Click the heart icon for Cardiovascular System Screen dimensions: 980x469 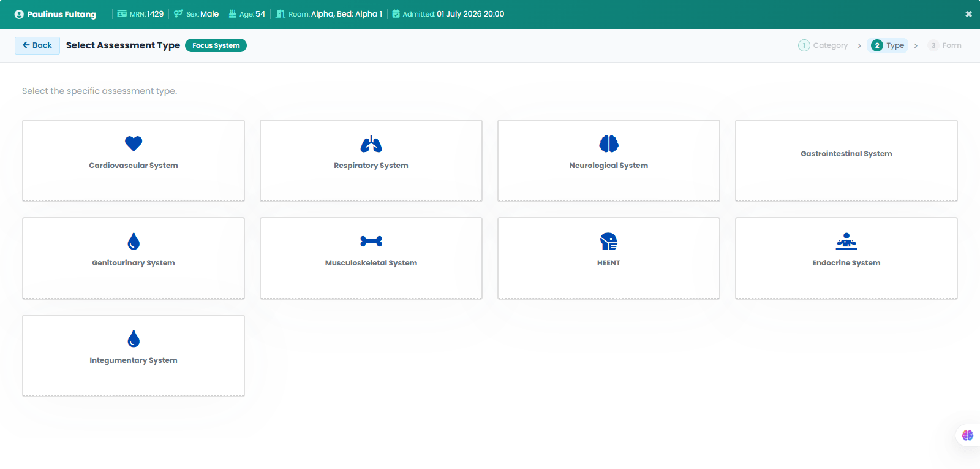coord(134,143)
